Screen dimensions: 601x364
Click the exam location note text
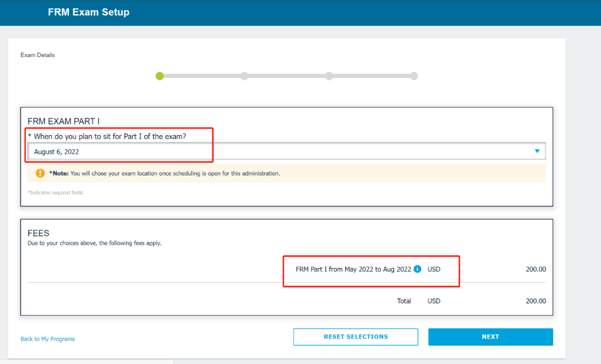pos(175,174)
